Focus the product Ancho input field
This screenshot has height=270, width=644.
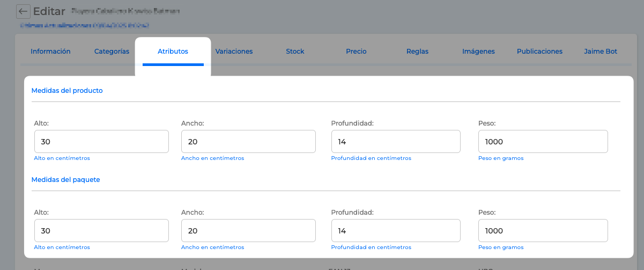coord(248,142)
